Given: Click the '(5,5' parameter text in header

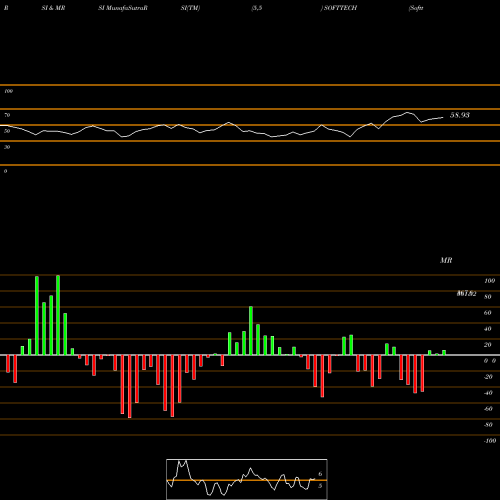Looking at the screenshot, I should (257, 8).
